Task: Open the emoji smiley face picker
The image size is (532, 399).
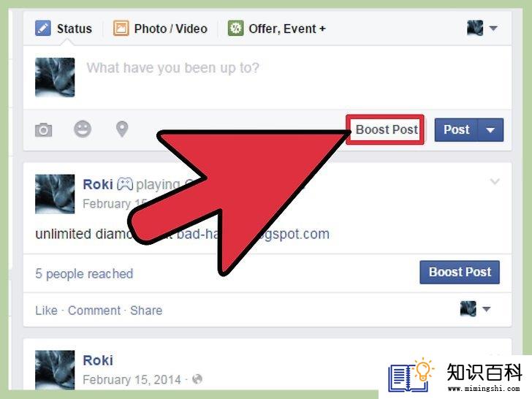Action: coord(83,129)
